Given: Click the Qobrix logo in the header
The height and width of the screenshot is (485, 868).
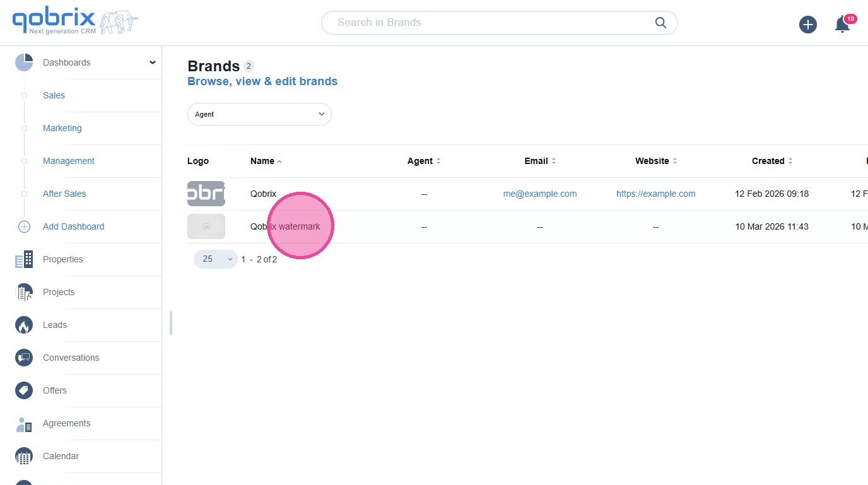Looking at the screenshot, I should (x=75, y=21).
